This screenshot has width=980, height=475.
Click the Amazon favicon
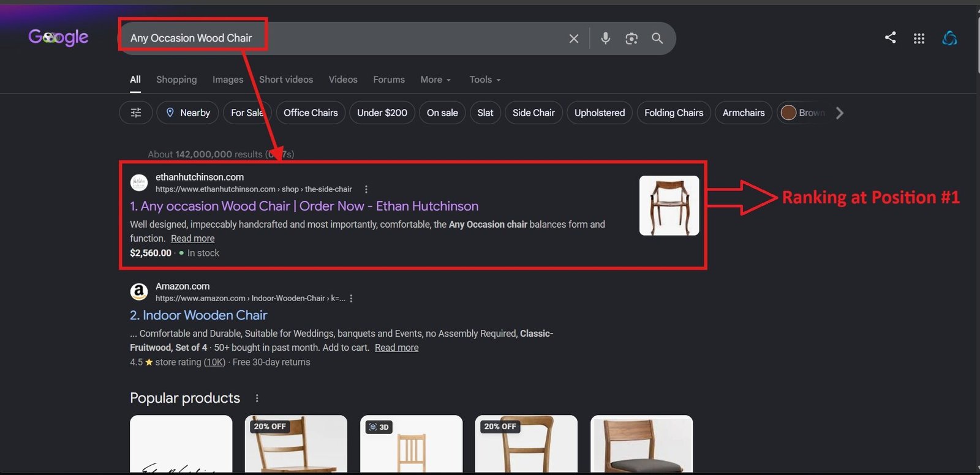(139, 291)
